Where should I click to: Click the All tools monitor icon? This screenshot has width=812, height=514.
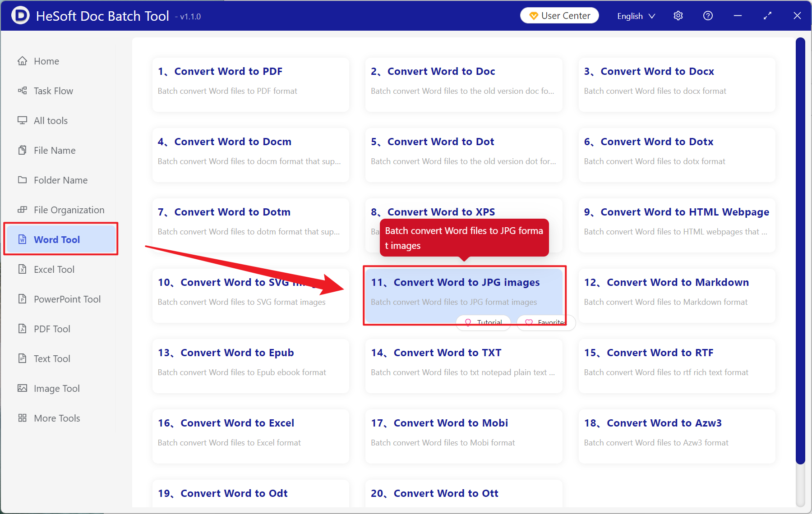[22, 120]
